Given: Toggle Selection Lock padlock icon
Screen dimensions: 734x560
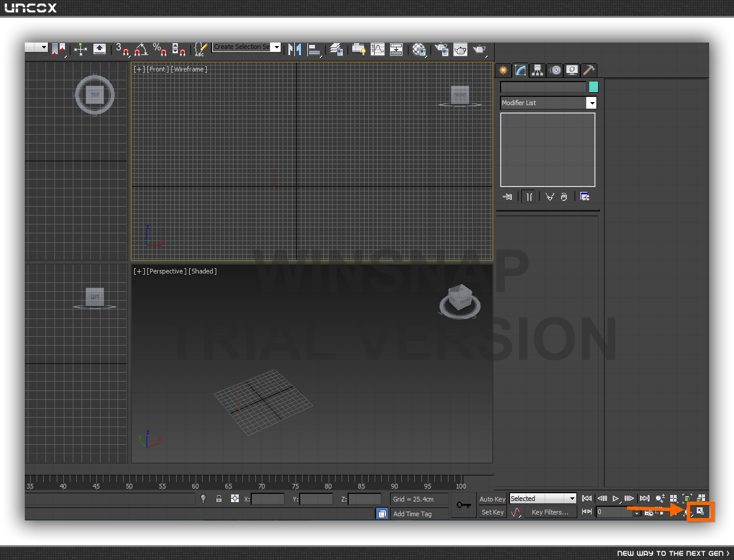Looking at the screenshot, I should point(219,499).
